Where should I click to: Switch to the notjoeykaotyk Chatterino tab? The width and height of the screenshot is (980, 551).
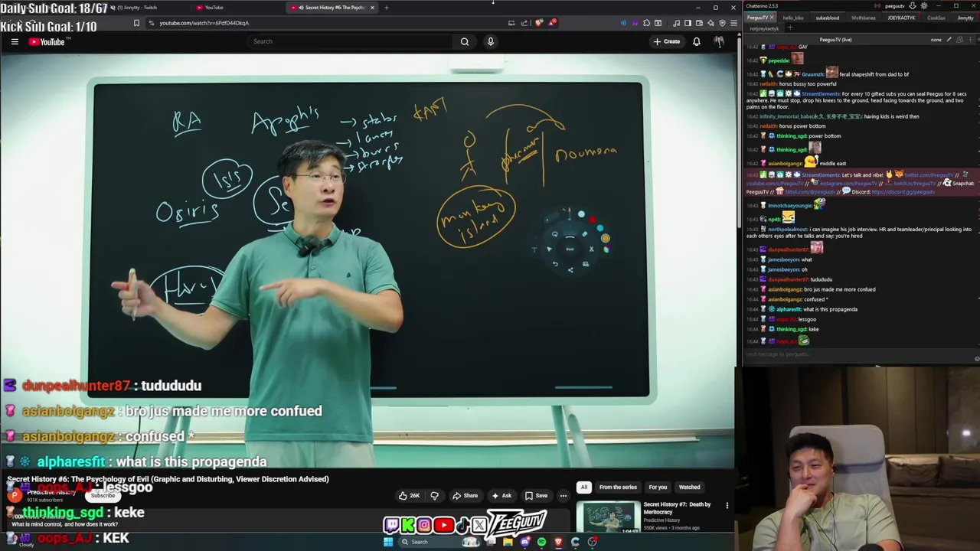[x=764, y=28]
